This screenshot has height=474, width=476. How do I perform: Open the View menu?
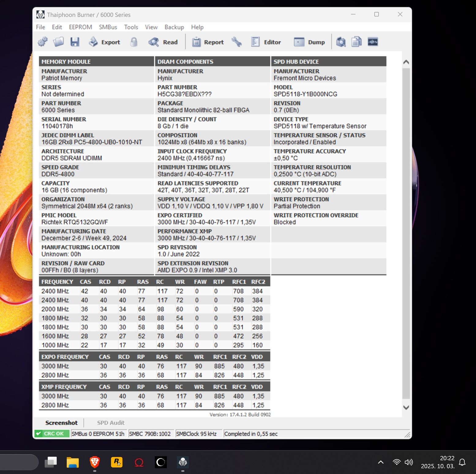[x=151, y=27]
